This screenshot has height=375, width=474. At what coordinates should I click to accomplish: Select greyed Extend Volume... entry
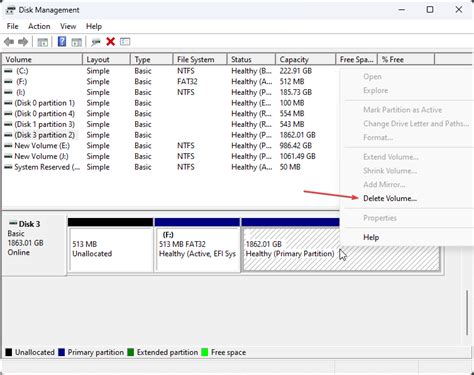391,157
